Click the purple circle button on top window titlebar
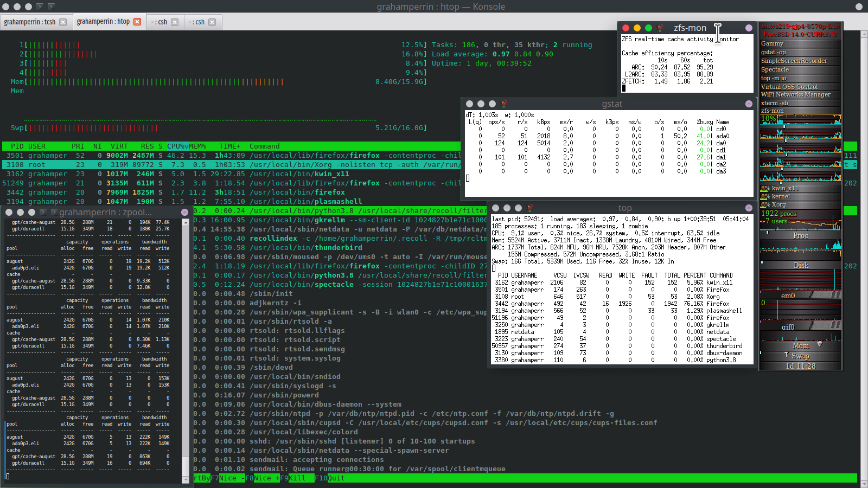The width and height of the screenshot is (868, 488). (x=749, y=208)
